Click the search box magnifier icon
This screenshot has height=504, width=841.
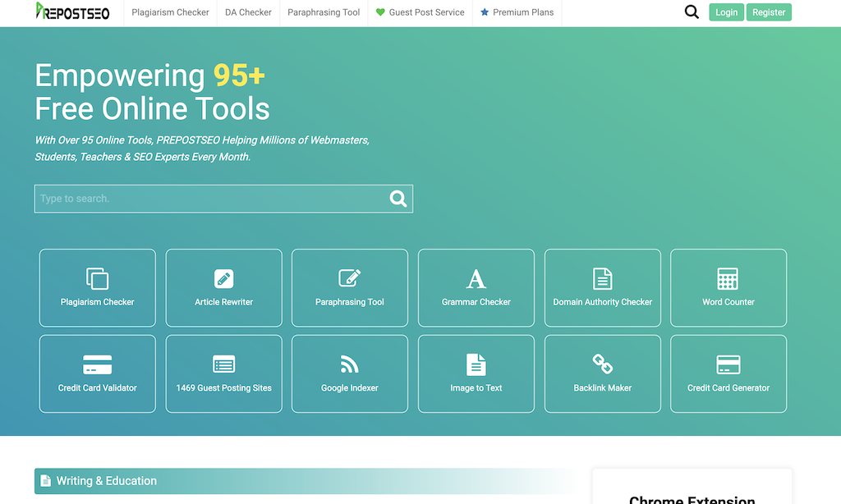coord(398,199)
